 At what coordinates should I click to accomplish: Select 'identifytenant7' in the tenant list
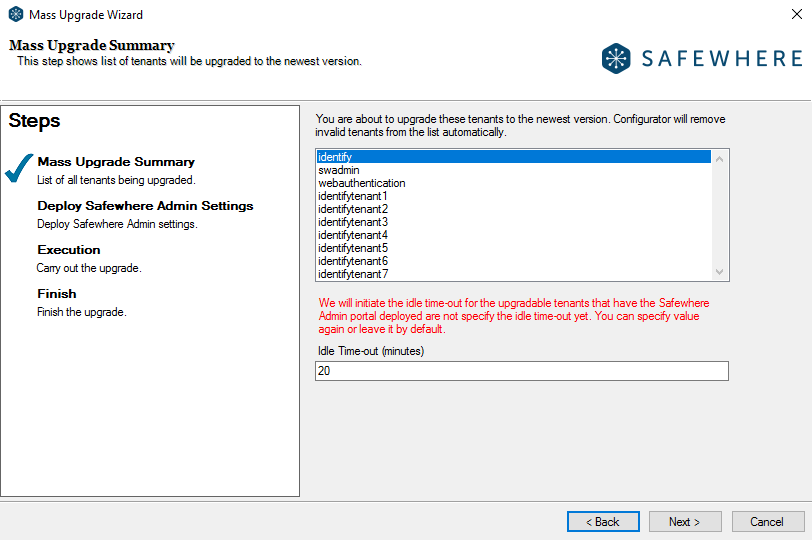click(514, 274)
